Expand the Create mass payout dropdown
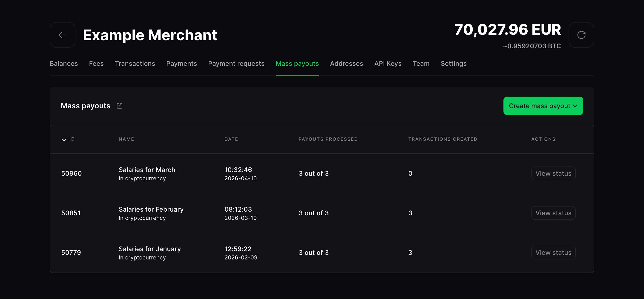The height and width of the screenshot is (299, 644). pyautogui.click(x=543, y=106)
